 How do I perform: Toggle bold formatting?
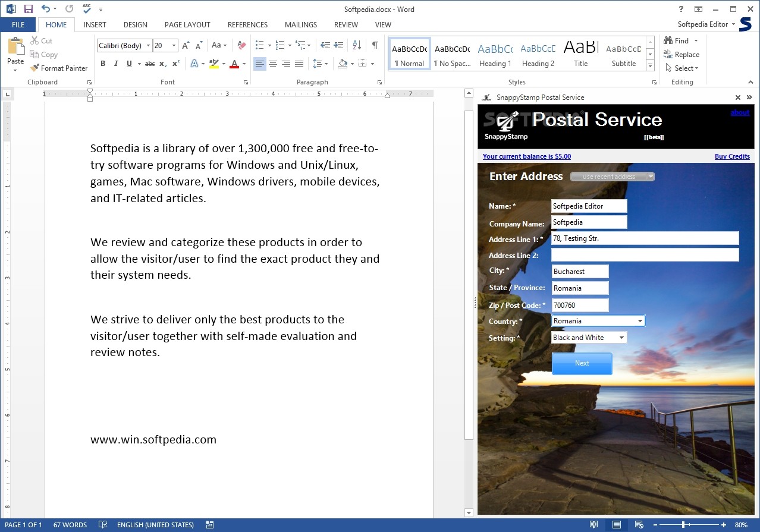(x=103, y=64)
